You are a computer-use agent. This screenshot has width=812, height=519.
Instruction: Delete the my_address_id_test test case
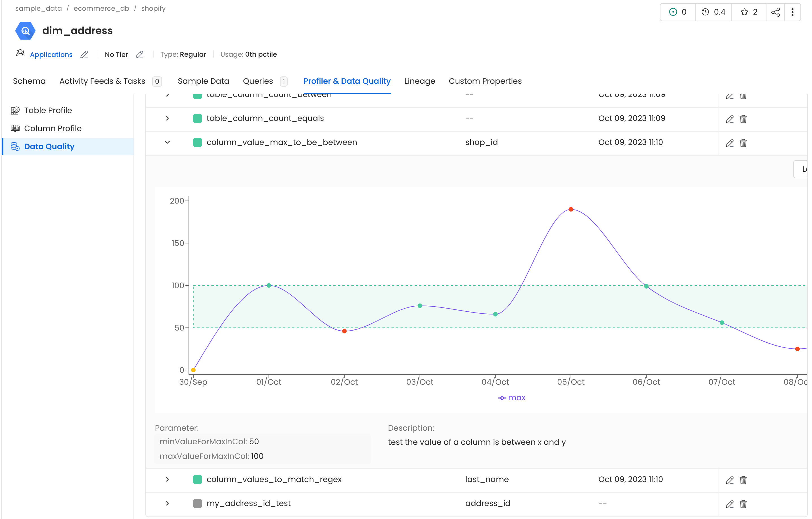pos(743,504)
